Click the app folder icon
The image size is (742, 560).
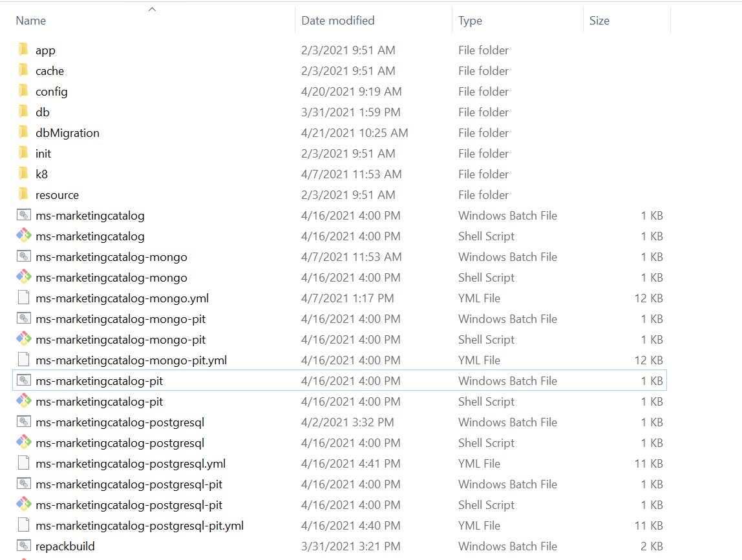(x=24, y=50)
